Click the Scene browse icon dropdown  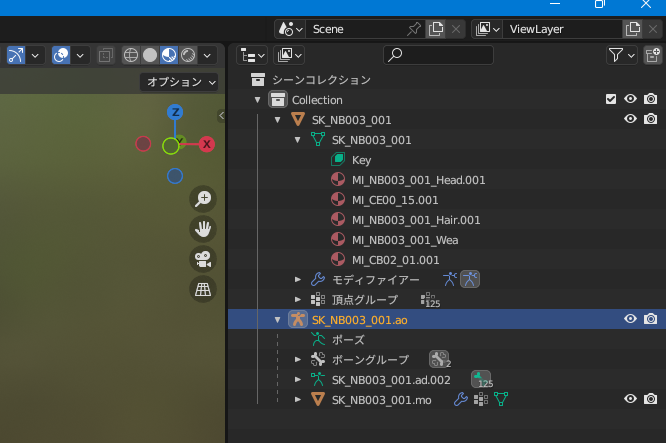coord(290,29)
